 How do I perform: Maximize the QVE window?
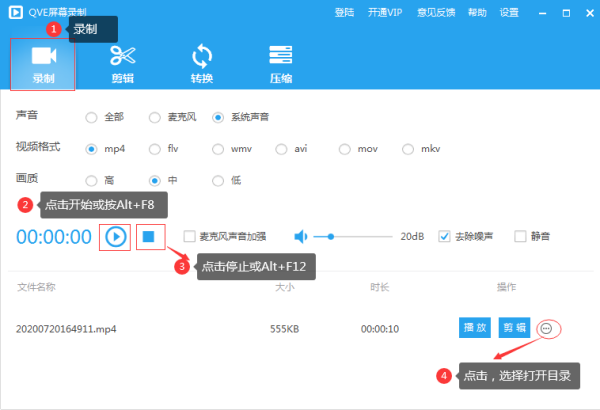click(x=566, y=13)
